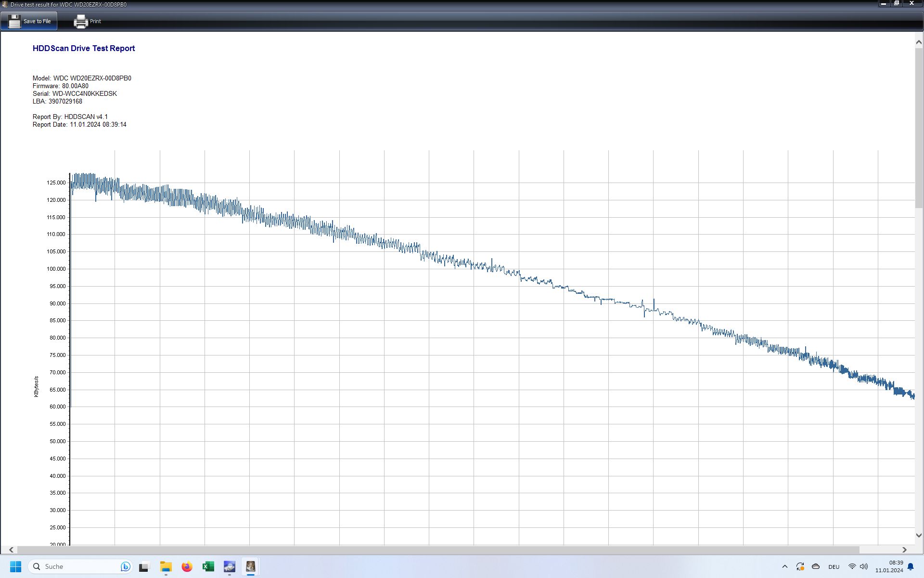Open the DEU language switcher

click(x=834, y=566)
